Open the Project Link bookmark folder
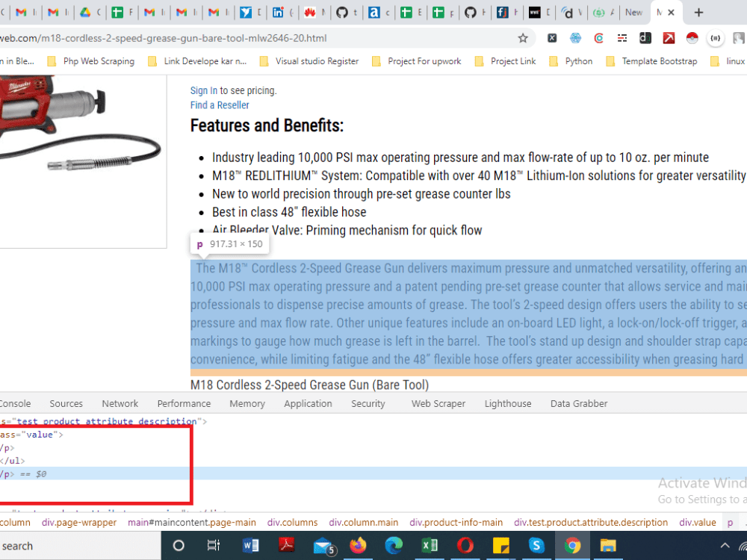The height and width of the screenshot is (560, 747). point(506,61)
